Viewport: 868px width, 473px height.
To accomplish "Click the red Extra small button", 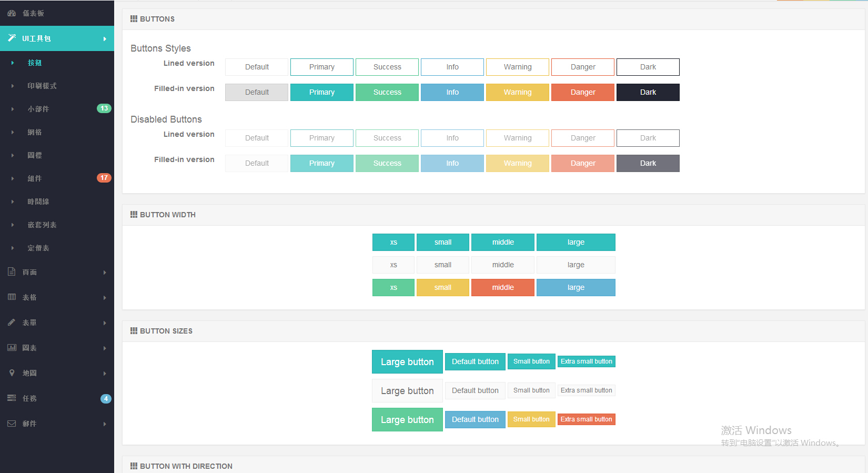I will coord(586,419).
